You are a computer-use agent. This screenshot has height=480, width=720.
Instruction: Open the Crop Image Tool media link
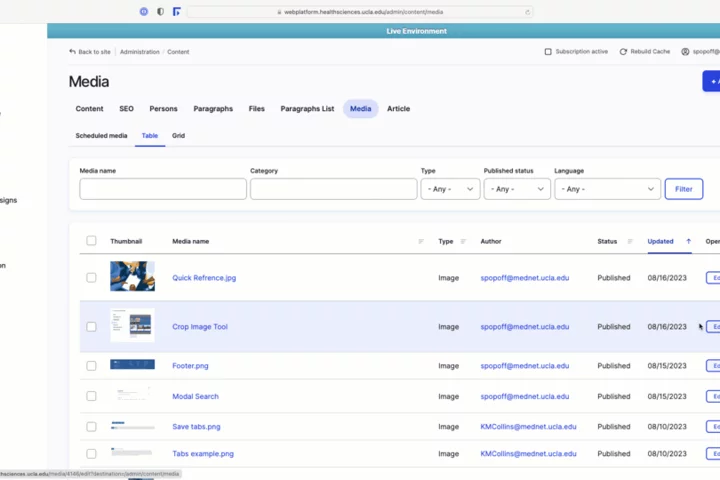click(x=200, y=327)
